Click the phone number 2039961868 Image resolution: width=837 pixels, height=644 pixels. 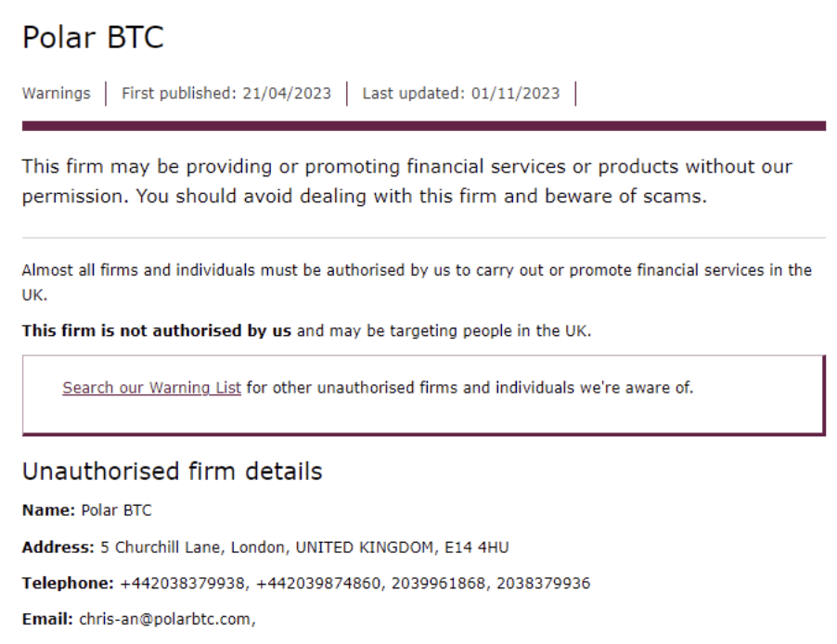click(438, 583)
